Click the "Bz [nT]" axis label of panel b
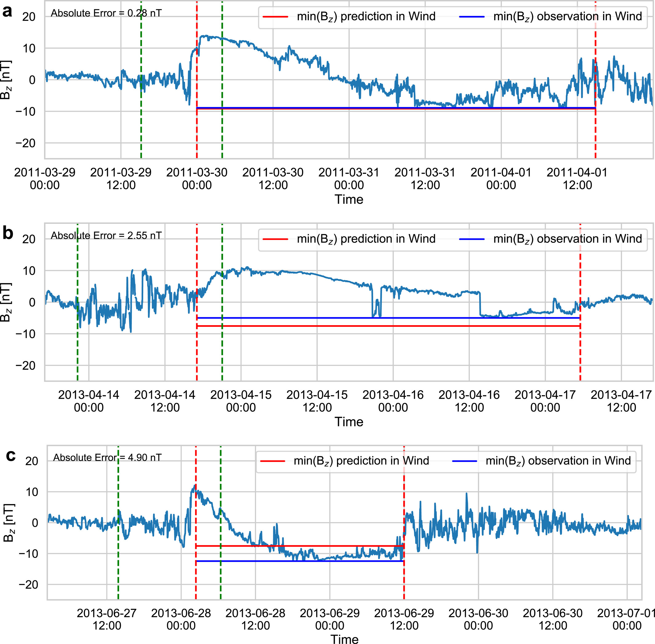The image size is (655, 644). click(x=6, y=302)
